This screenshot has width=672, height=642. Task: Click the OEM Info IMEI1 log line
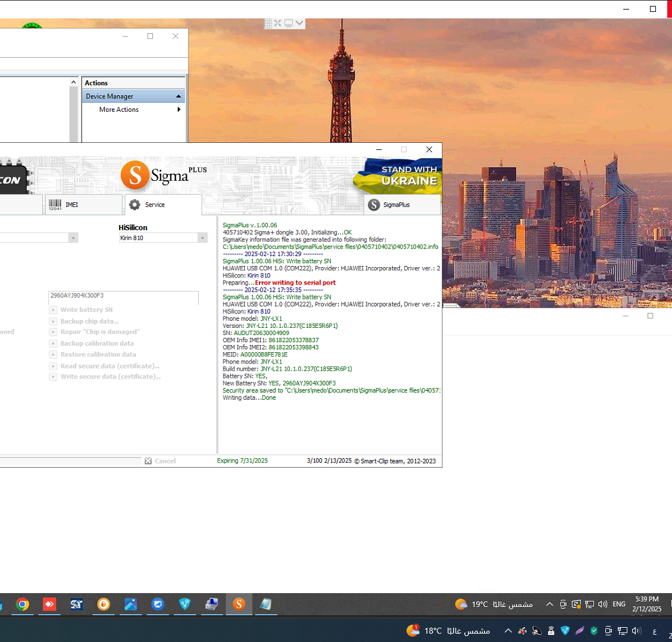click(x=270, y=340)
